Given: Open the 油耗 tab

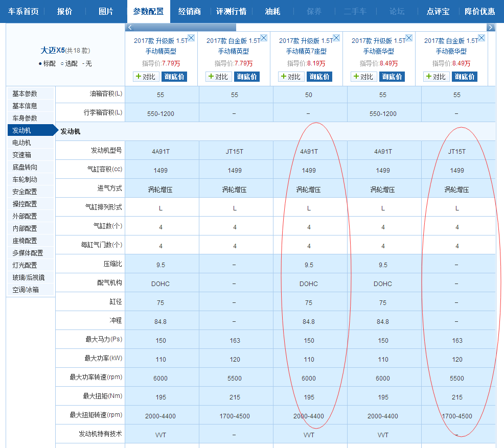Looking at the screenshot, I should pyautogui.click(x=272, y=12).
